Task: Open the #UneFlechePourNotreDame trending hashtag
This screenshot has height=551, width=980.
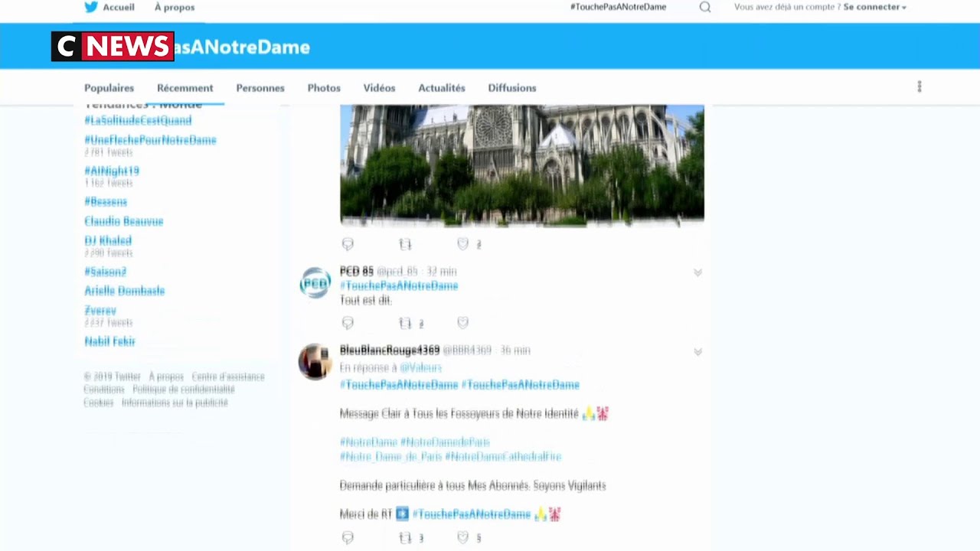Action: pyautogui.click(x=150, y=140)
